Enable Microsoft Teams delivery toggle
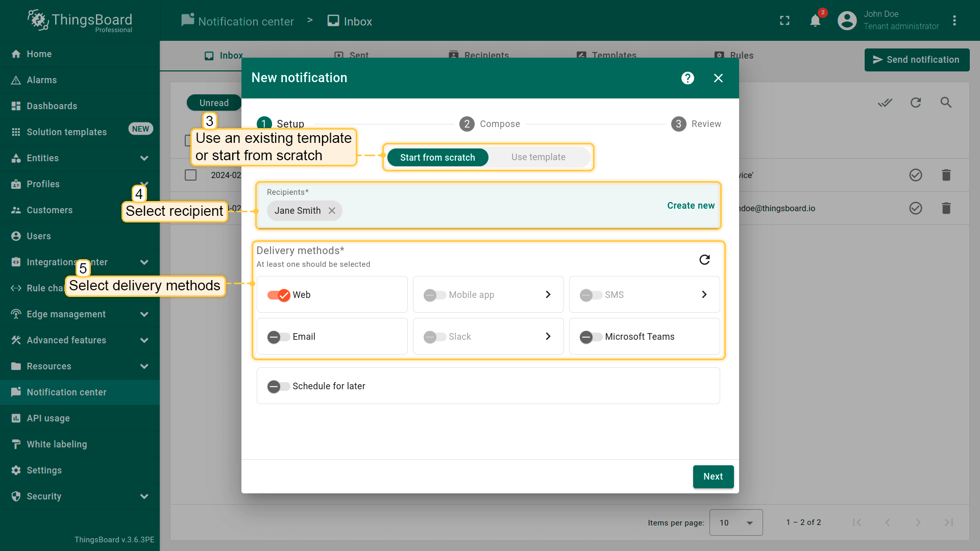Image resolution: width=980 pixels, height=551 pixels. coord(591,337)
